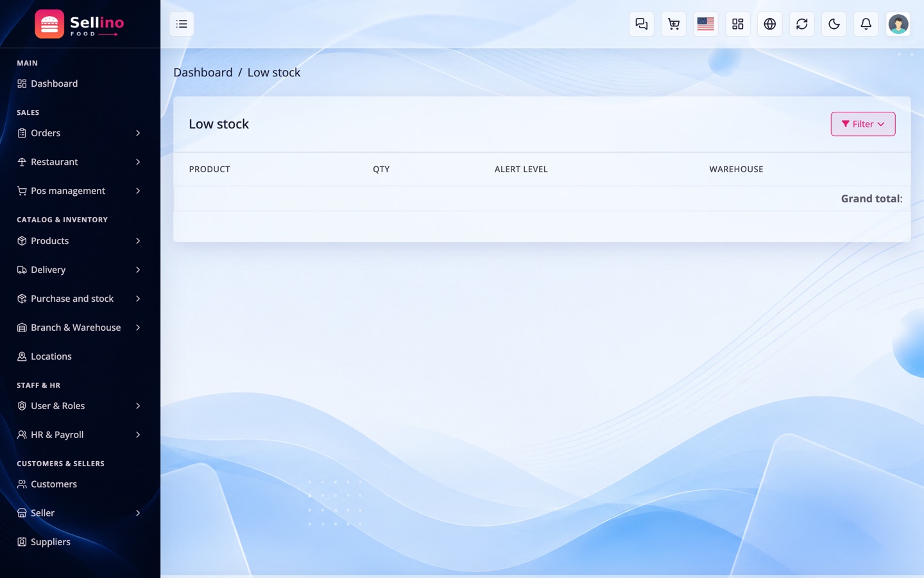Click the Sellino Food logo
Screen dimensions: 924x578
pos(80,24)
